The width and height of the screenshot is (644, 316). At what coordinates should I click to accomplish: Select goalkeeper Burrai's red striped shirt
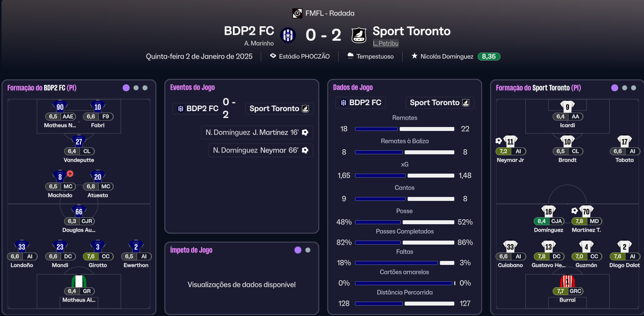click(x=567, y=281)
